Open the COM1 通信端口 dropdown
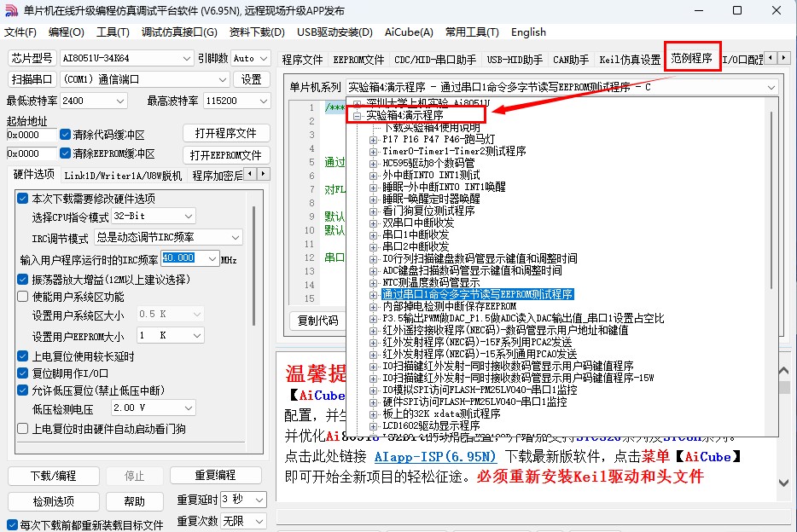This screenshot has height=532, width=797. (x=145, y=79)
